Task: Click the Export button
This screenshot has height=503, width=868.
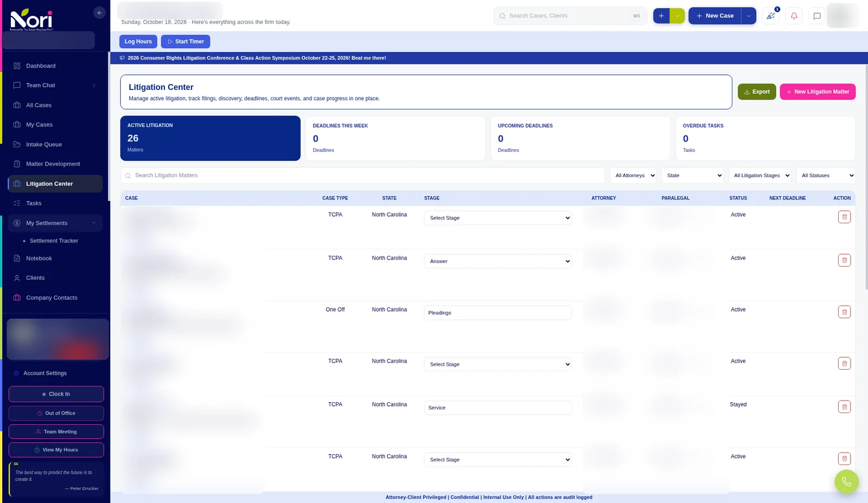Action: click(x=757, y=92)
